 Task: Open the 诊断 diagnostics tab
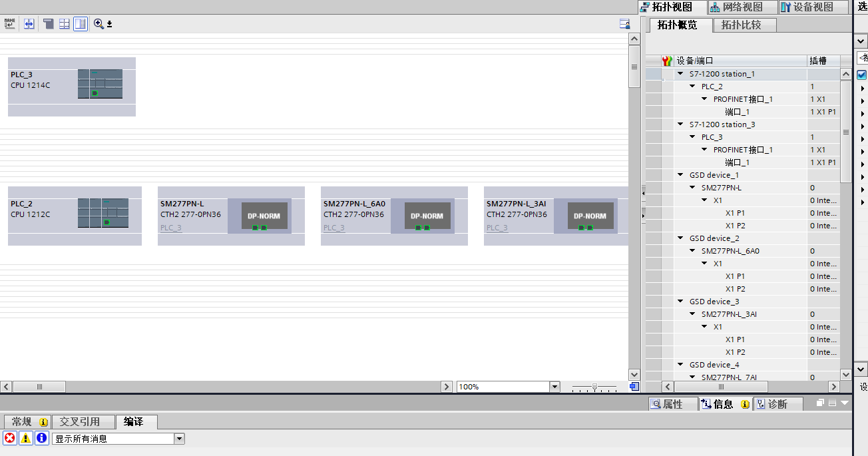pyautogui.click(x=777, y=404)
